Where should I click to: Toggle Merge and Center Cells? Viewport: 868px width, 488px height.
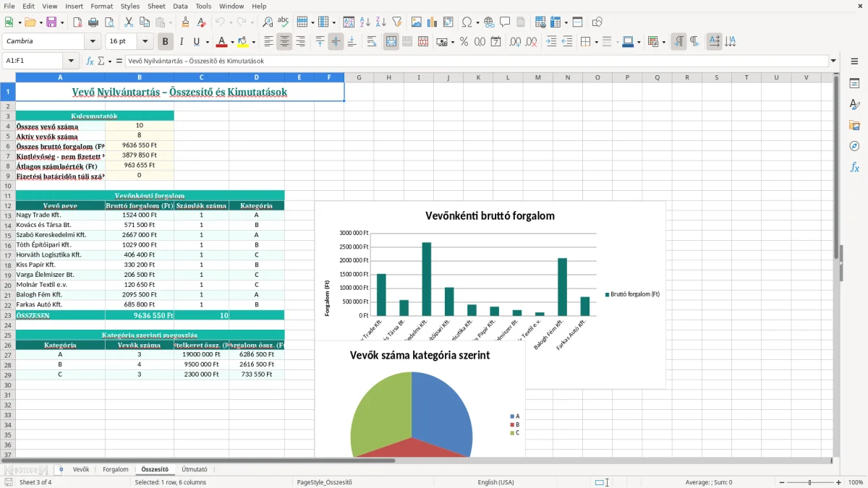coord(391,42)
